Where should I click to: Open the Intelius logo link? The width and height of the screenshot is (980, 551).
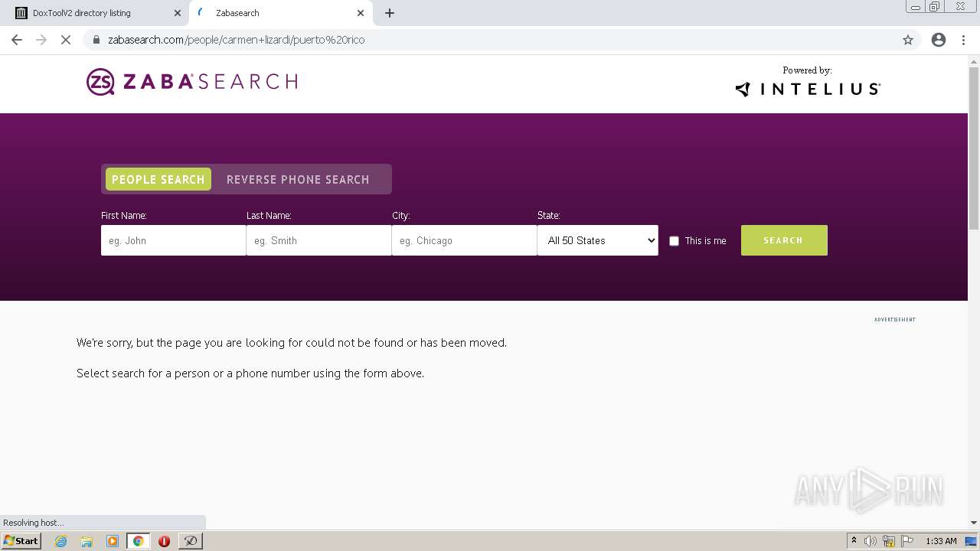(808, 89)
